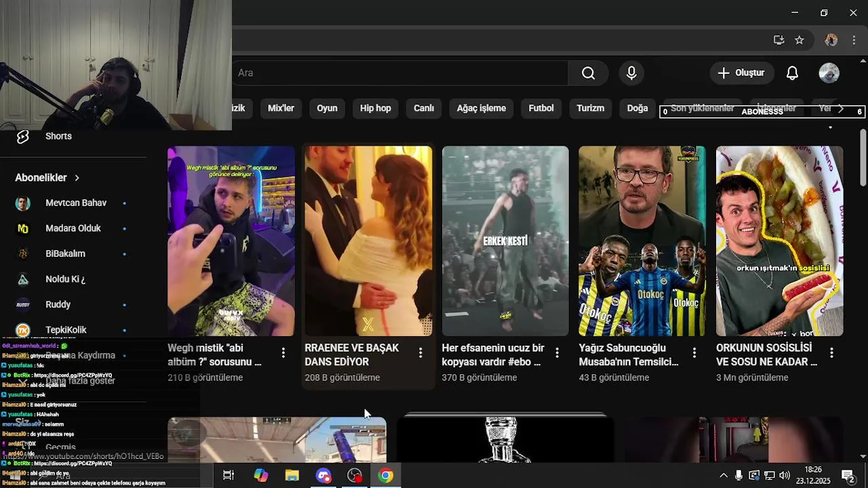The height and width of the screenshot is (488, 868).
Task: Open the skeleton microphone video thumbnail
Action: 505,440
